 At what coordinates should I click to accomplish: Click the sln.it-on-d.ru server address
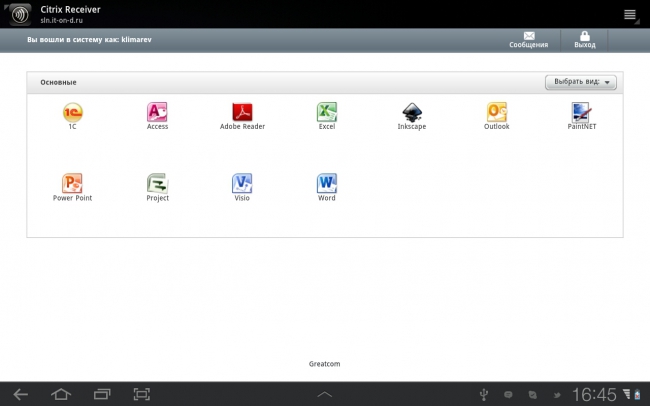(x=61, y=20)
